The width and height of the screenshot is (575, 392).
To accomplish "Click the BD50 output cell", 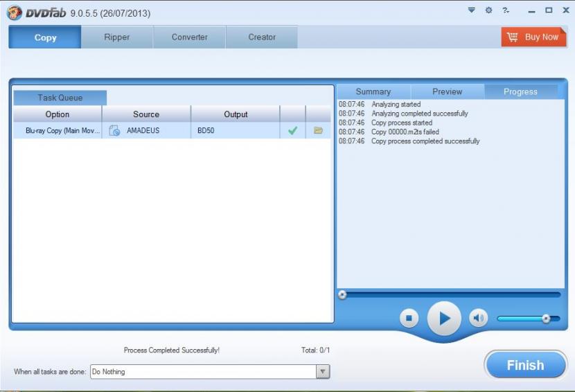I will [x=236, y=130].
